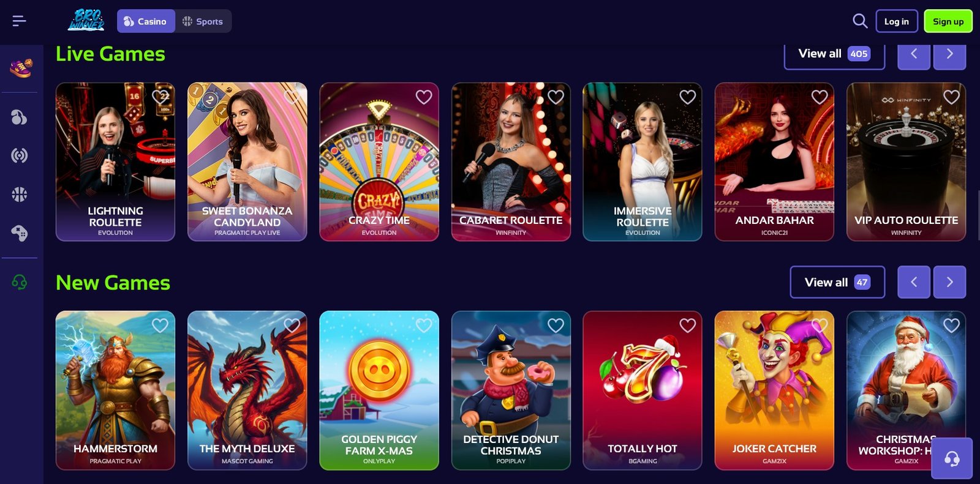Select the live broadcast sidebar icon
Image resolution: width=980 pixels, height=484 pixels.
[x=20, y=155]
